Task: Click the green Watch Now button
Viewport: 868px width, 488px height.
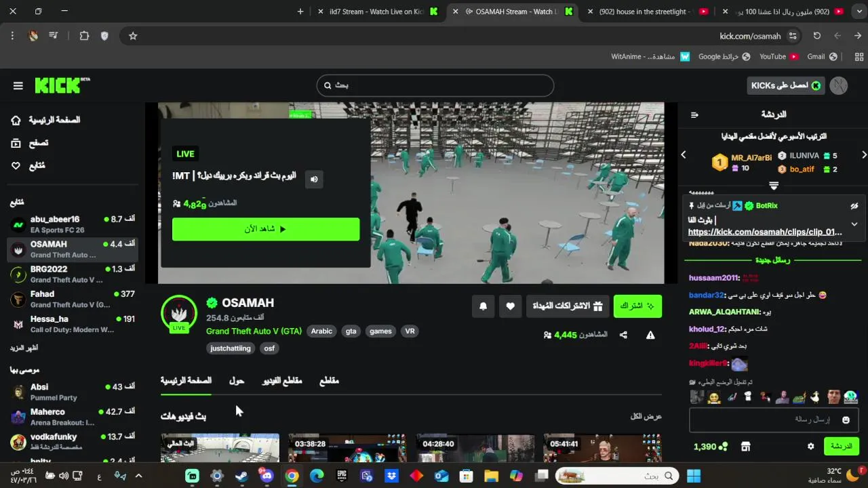Action: pyautogui.click(x=266, y=229)
